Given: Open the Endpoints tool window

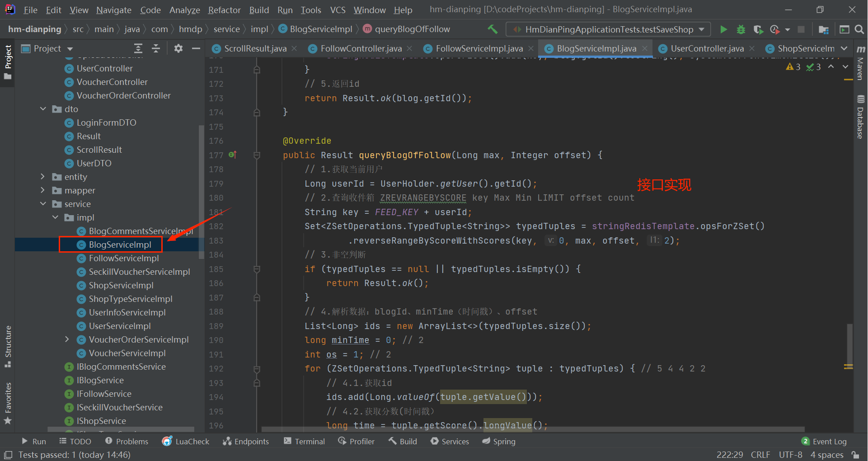Looking at the screenshot, I should click(246, 441).
